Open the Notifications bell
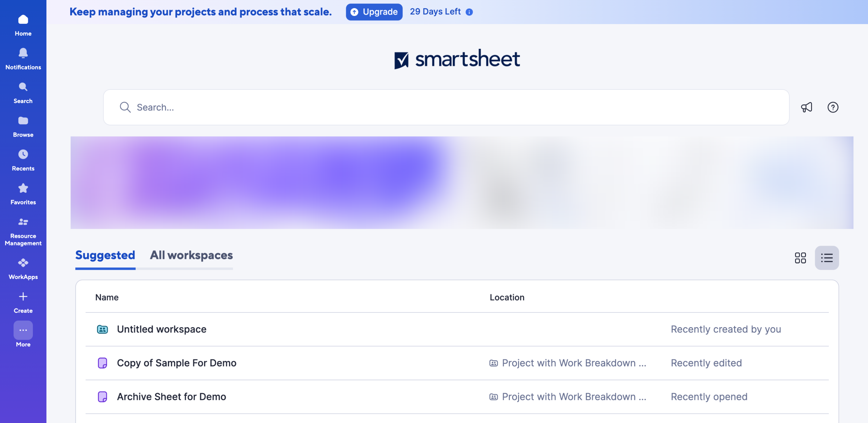Viewport: 868px width, 423px height. pos(23,58)
